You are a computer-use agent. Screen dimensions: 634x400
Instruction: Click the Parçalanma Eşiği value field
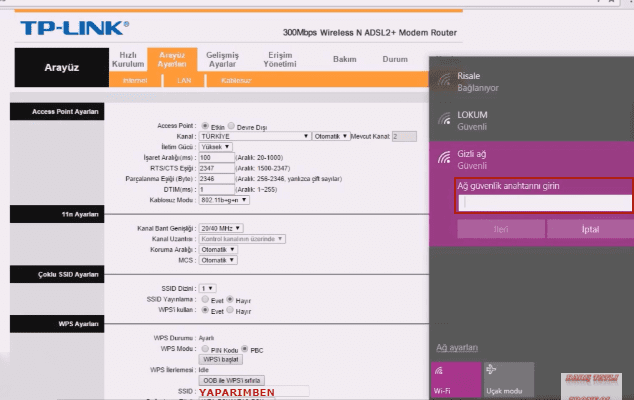coord(216,179)
